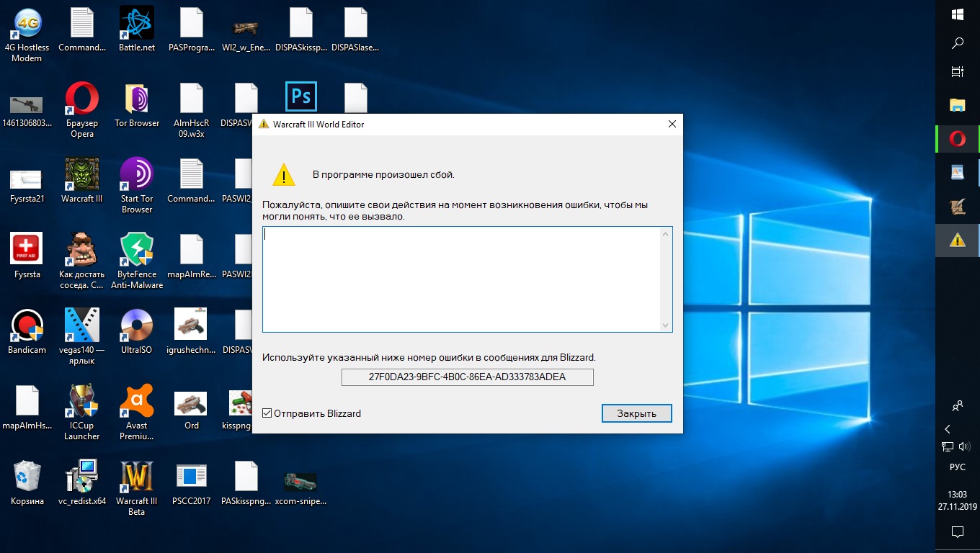Open the Action Center notifications icon
This screenshot has height=553, width=980.
click(x=958, y=532)
